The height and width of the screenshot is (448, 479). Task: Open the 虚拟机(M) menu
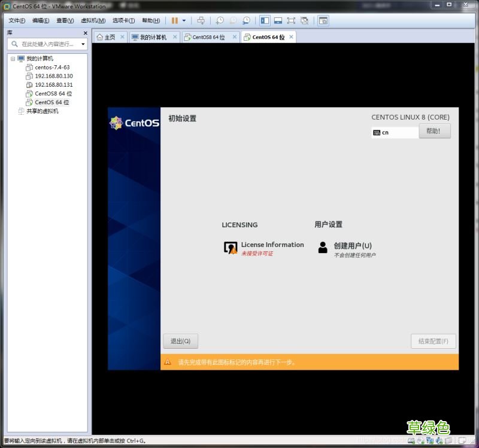pyautogui.click(x=93, y=20)
